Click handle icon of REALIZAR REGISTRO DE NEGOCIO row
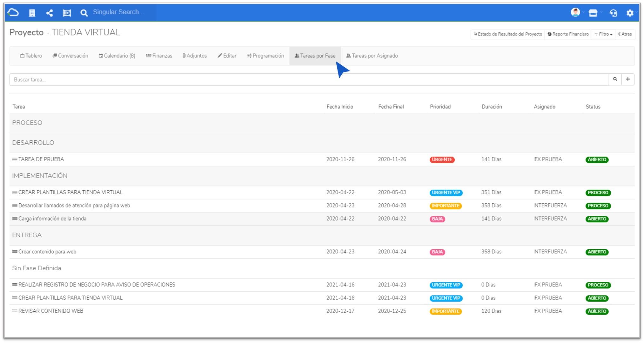The width and height of the screenshot is (644, 343). tap(15, 285)
